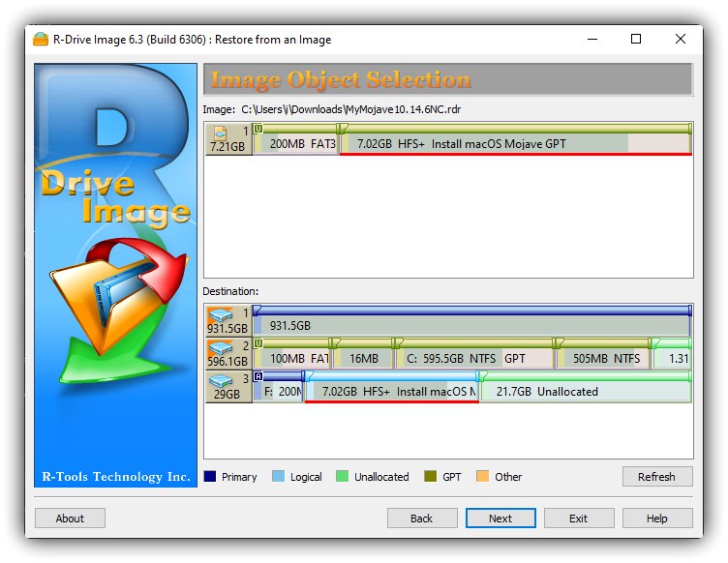Select the 7.02GB HFS+ Install macOS Mojave image partition

(516, 139)
